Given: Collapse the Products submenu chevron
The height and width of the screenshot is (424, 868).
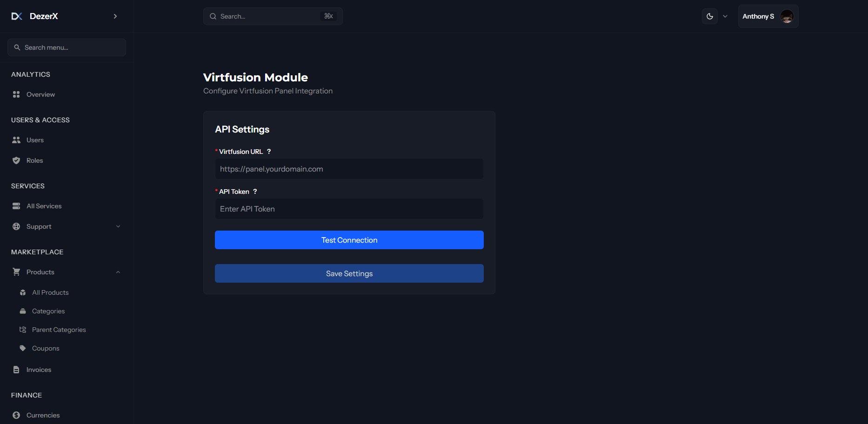Looking at the screenshot, I should tap(118, 272).
